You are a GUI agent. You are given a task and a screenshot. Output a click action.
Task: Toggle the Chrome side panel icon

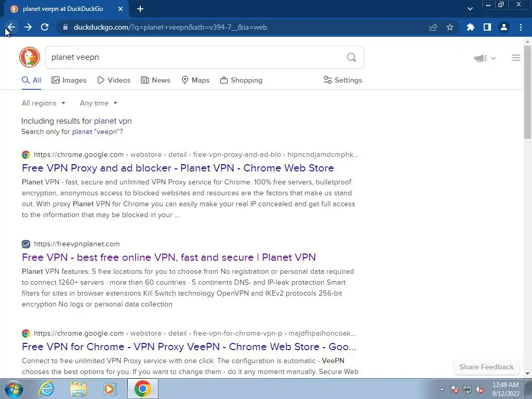click(x=487, y=27)
